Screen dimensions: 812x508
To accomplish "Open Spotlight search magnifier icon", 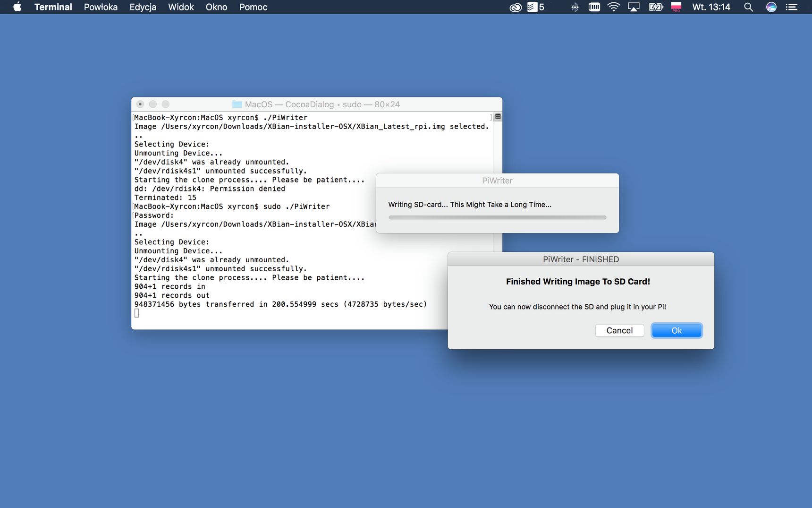I will 748,7.
